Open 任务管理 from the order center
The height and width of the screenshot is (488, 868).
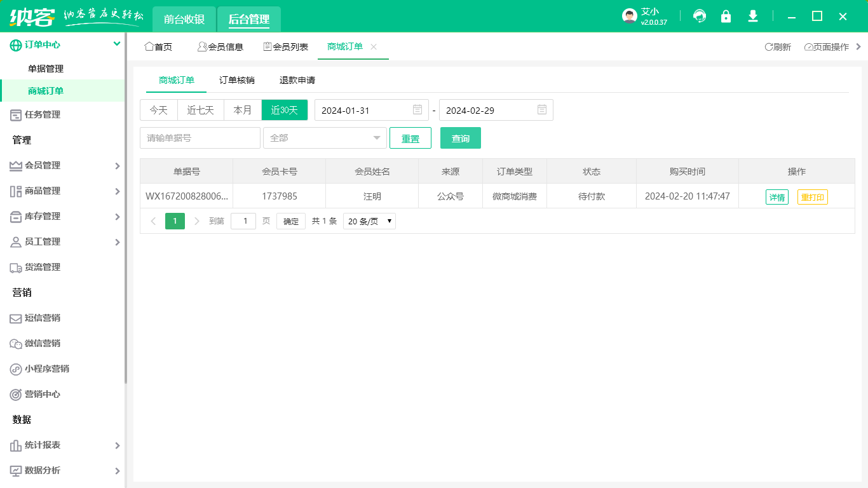pos(43,114)
